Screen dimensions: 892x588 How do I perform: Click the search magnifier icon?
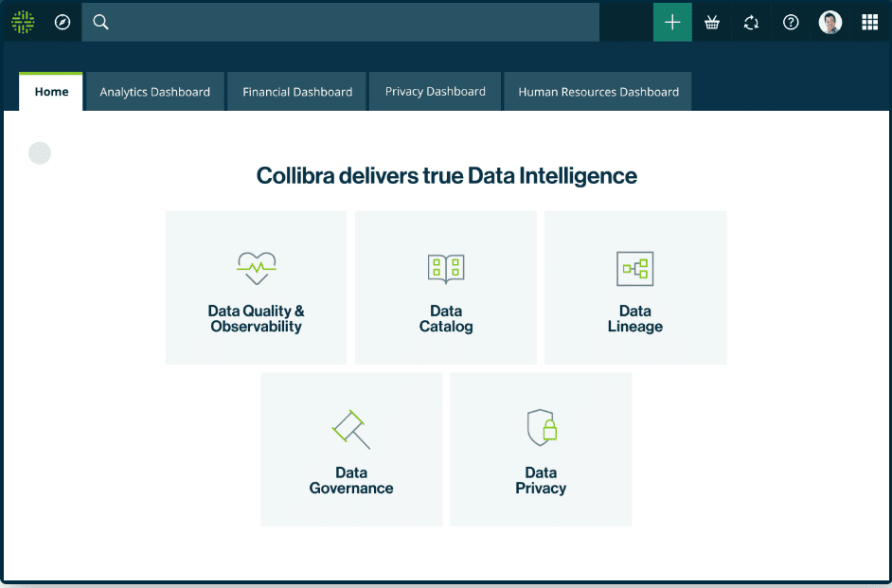pyautogui.click(x=100, y=21)
